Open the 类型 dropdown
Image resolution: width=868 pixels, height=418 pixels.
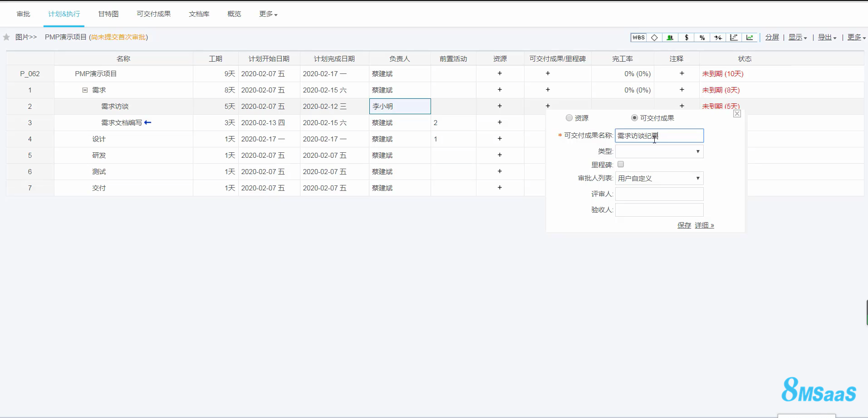click(x=659, y=151)
